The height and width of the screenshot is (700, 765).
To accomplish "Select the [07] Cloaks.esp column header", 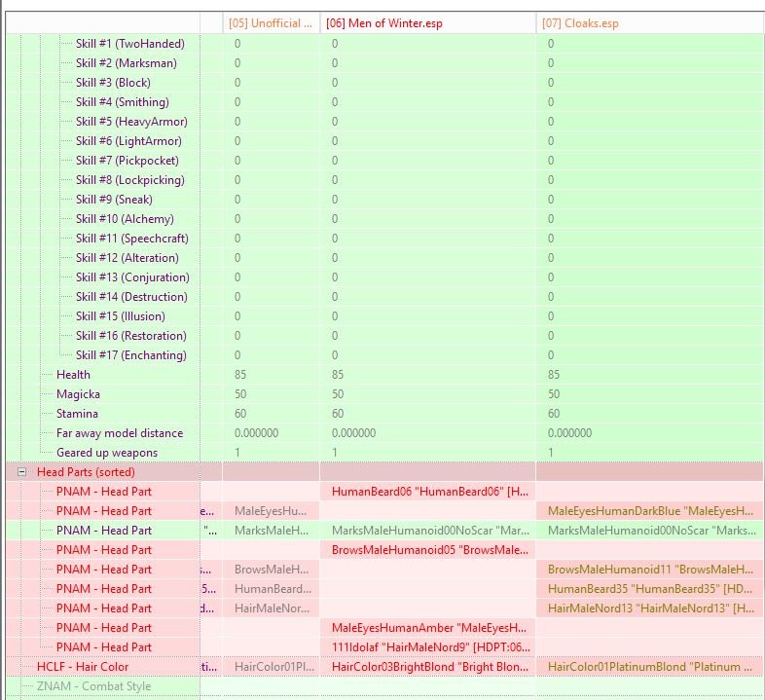I will coord(650,23).
